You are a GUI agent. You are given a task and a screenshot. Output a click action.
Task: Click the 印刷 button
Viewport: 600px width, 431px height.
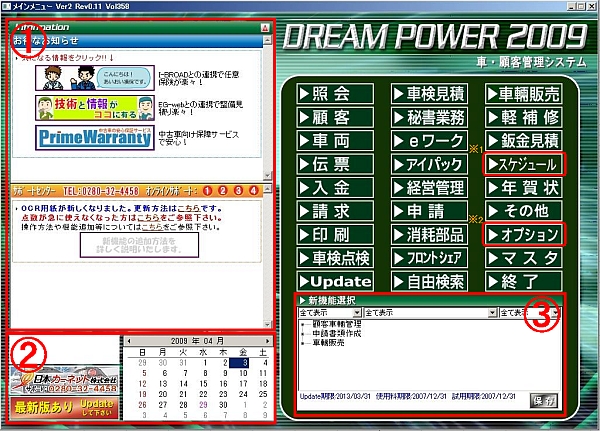point(335,235)
